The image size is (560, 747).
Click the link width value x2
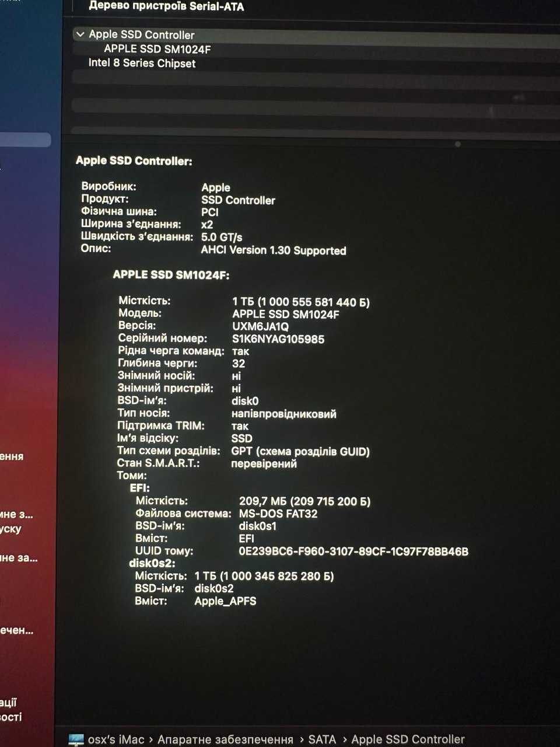[207, 225]
